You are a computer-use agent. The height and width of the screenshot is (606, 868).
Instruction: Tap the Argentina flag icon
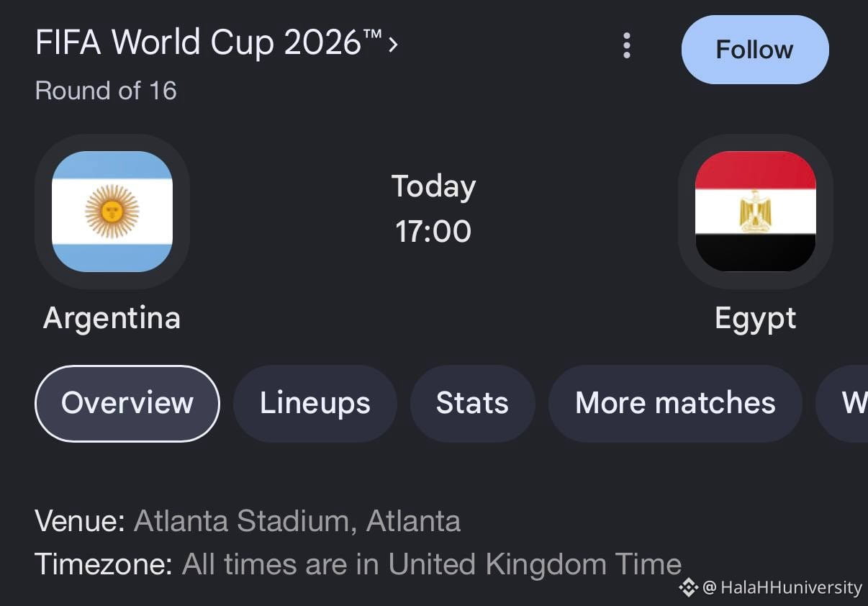112,212
